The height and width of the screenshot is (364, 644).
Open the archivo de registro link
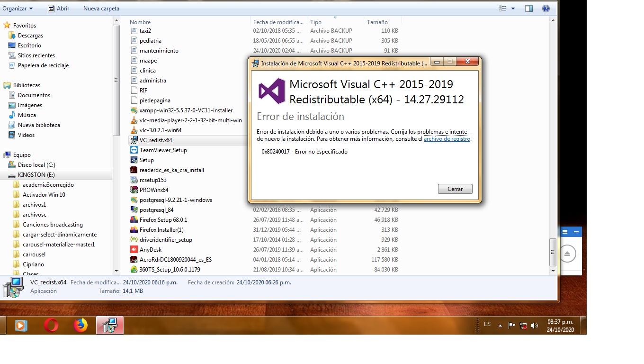pos(447,139)
